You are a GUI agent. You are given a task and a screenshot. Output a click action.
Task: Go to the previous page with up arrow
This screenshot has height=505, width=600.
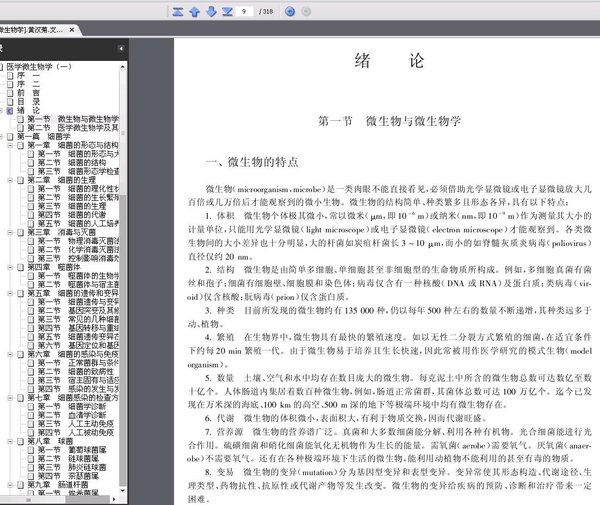194,11
